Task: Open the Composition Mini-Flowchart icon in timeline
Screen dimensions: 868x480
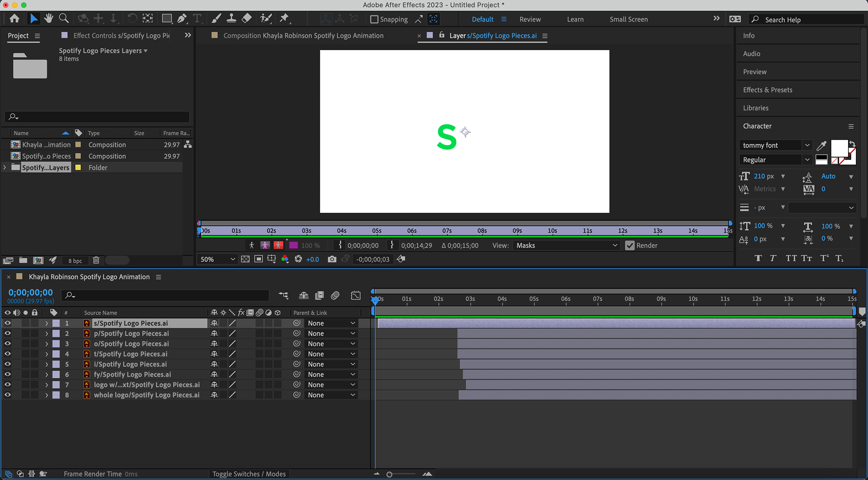Action: click(x=283, y=295)
